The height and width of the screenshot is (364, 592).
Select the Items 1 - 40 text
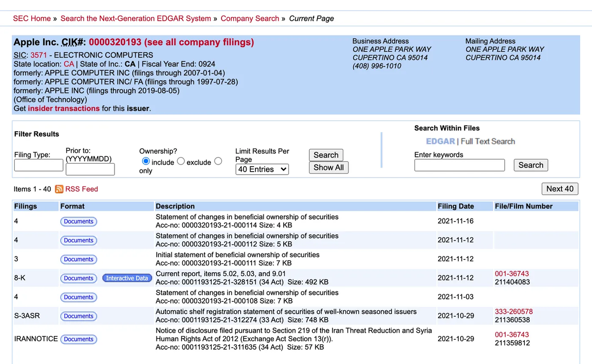point(33,189)
